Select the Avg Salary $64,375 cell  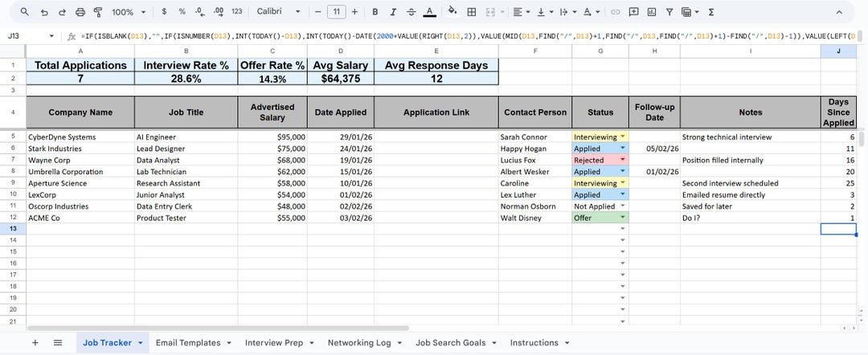(341, 79)
